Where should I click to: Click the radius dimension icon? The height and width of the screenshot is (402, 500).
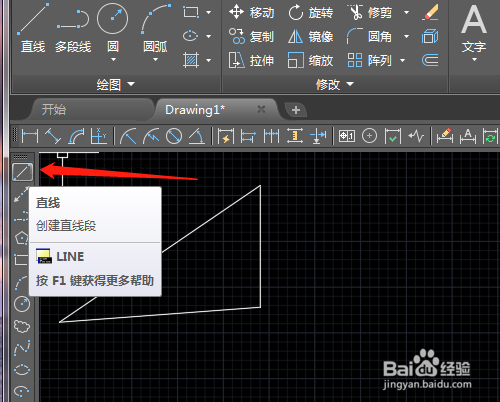(128, 136)
